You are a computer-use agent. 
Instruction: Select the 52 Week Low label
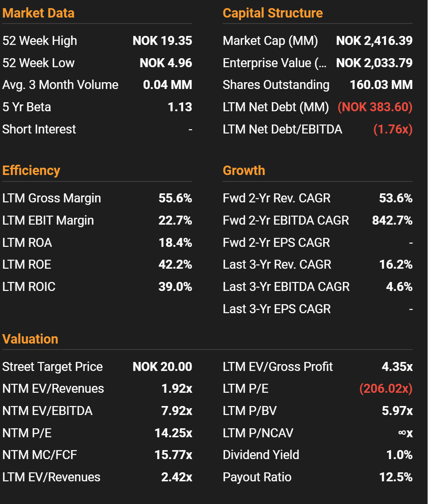point(39,63)
